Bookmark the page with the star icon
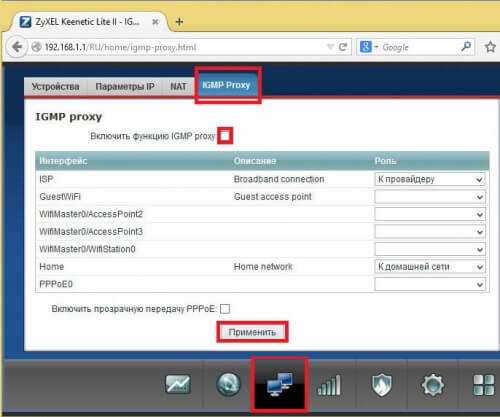Viewport: 500px width, 417px height. click(490, 47)
